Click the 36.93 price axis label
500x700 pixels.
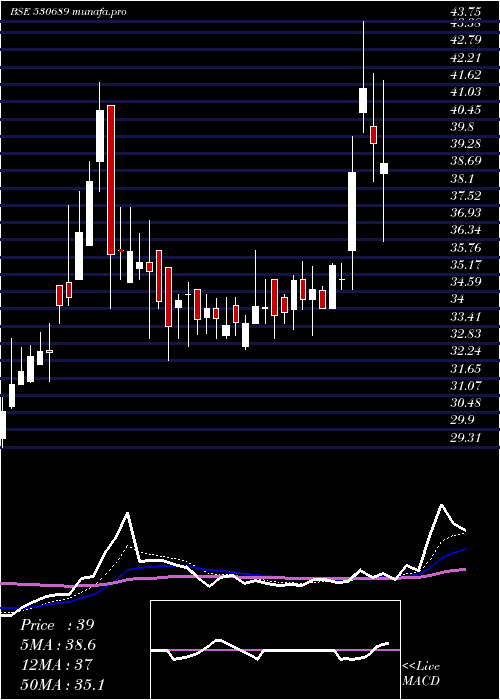click(x=465, y=213)
